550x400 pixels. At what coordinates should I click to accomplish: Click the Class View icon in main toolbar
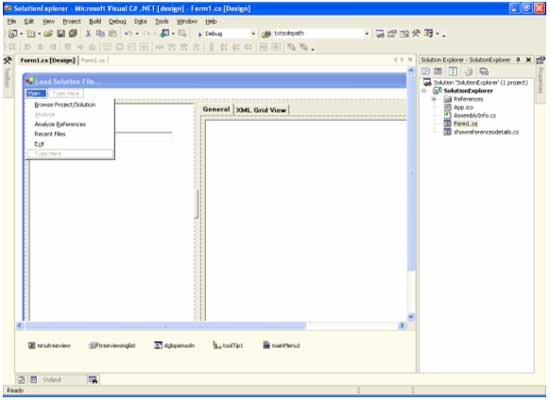(428, 34)
